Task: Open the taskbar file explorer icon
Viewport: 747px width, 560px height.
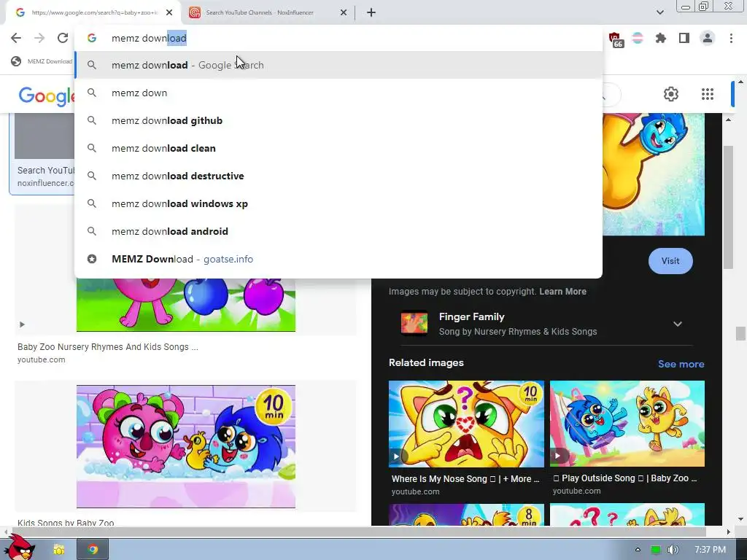Action: tap(58, 550)
